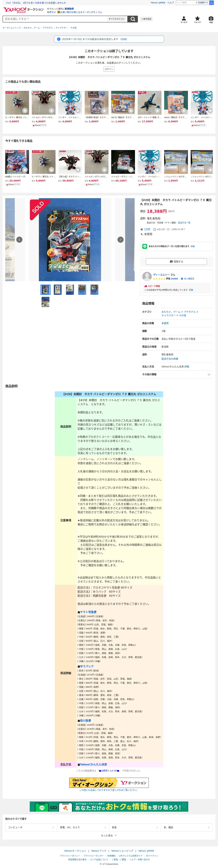This screenshot has width=218, height=868.
Task: Open the top 11/1「犬の日」 support notice link
Action: point(36,3)
